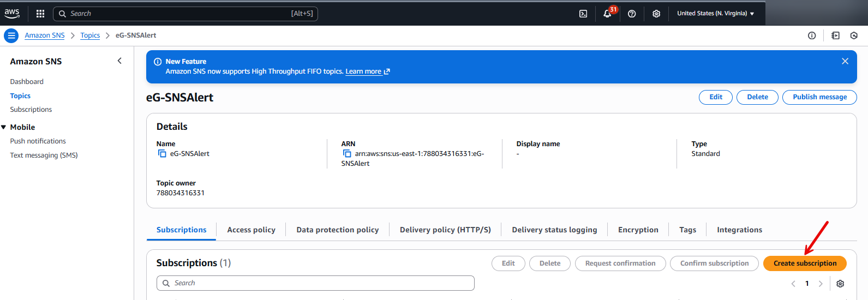The image size is (868, 300).
Task: Open console settings gear in top bar
Action: click(x=656, y=14)
